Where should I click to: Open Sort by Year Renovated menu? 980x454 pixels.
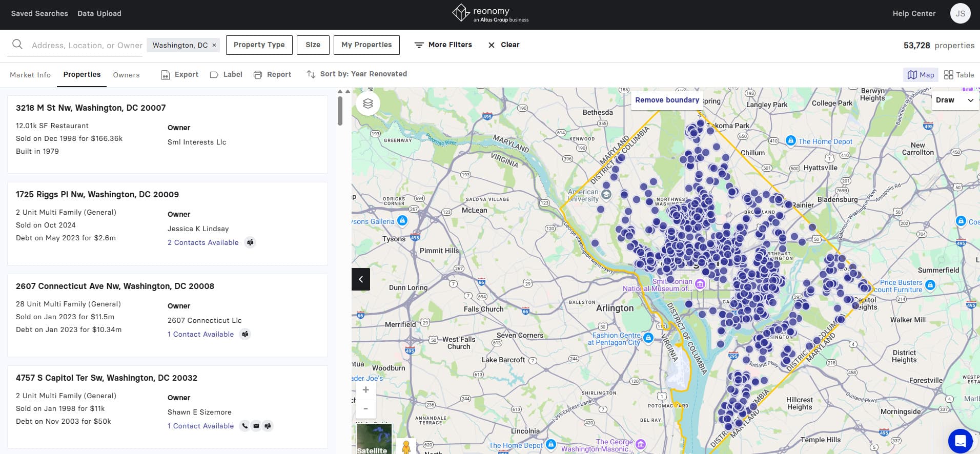pyautogui.click(x=357, y=74)
